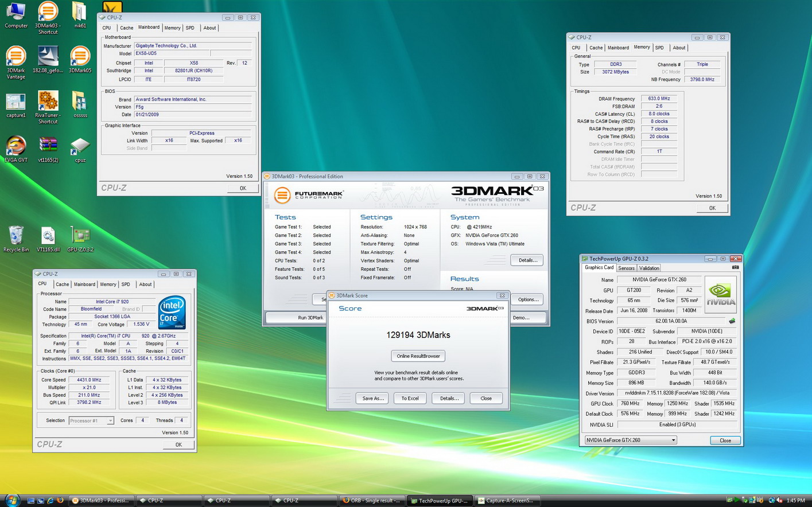The image size is (812, 507).
Task: Click Core Speed value 4431.0 MHz
Action: (x=88, y=380)
